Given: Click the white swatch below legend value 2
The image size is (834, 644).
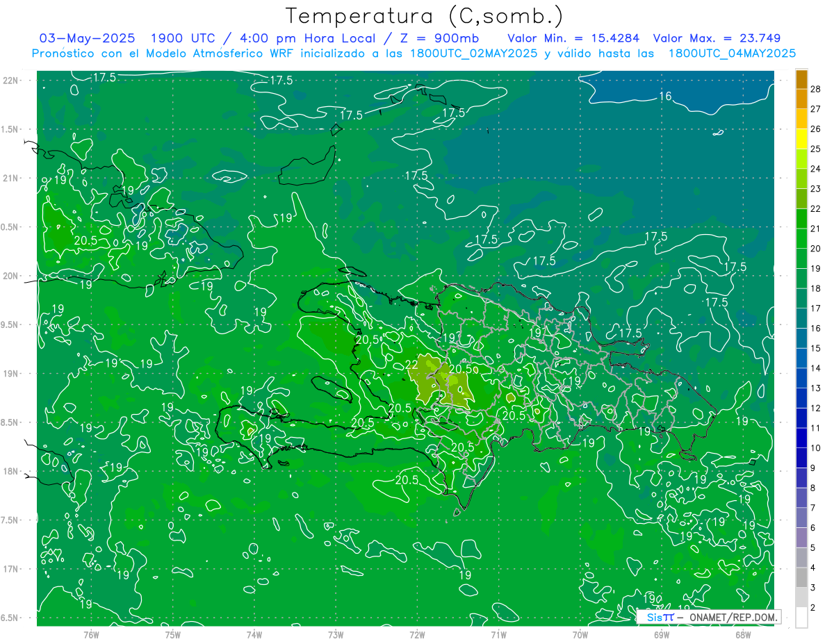Looking at the screenshot, I should pyautogui.click(x=801, y=617).
